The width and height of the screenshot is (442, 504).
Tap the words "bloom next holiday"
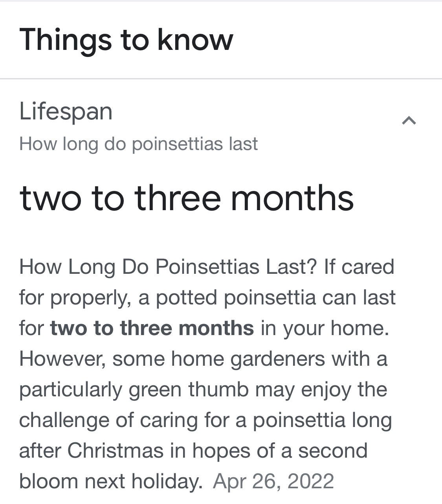click(110, 481)
